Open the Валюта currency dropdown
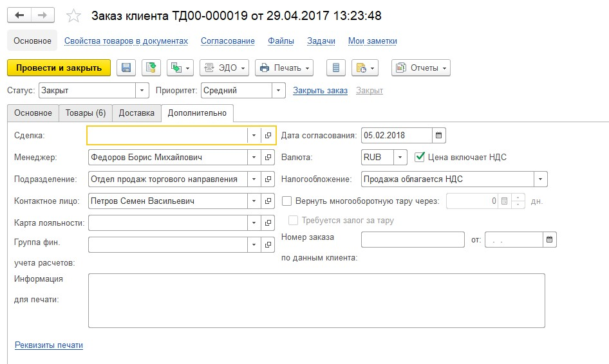Screen dimensions: 609x364 tap(400, 158)
